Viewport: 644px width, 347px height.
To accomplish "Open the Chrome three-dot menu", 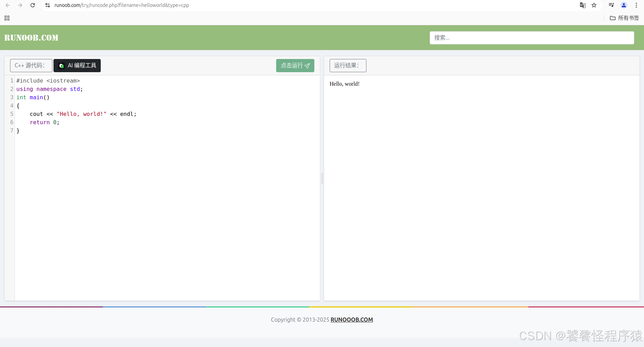I will click(636, 5).
